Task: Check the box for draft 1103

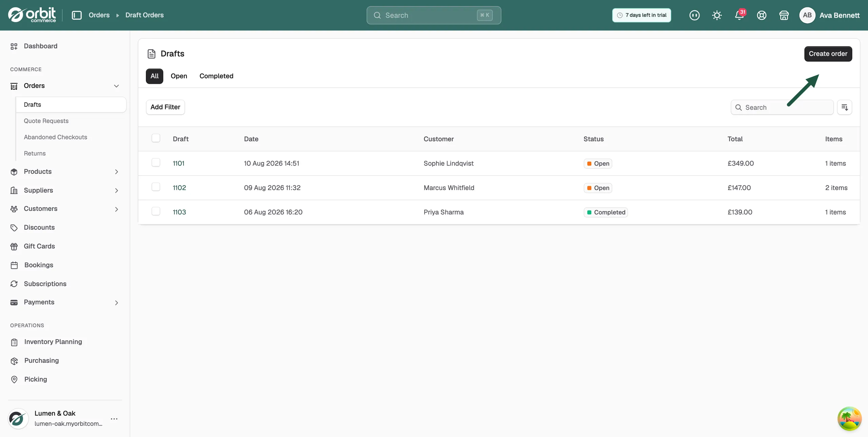Action: (156, 211)
